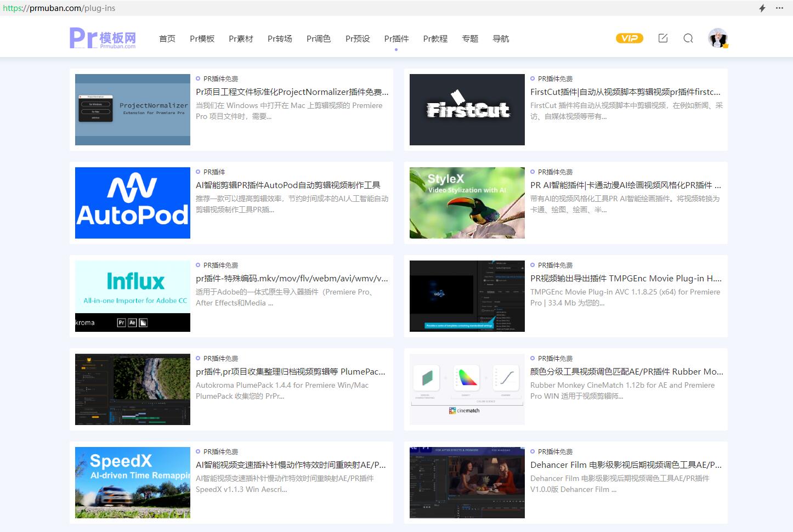Open Pr预设 navigation item
793x532 pixels.
358,38
